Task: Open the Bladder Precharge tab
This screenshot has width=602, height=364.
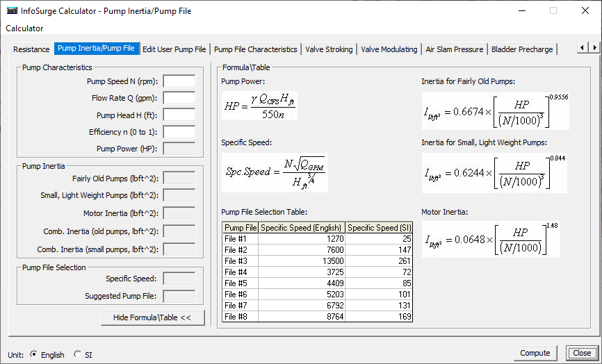Action: 522,49
